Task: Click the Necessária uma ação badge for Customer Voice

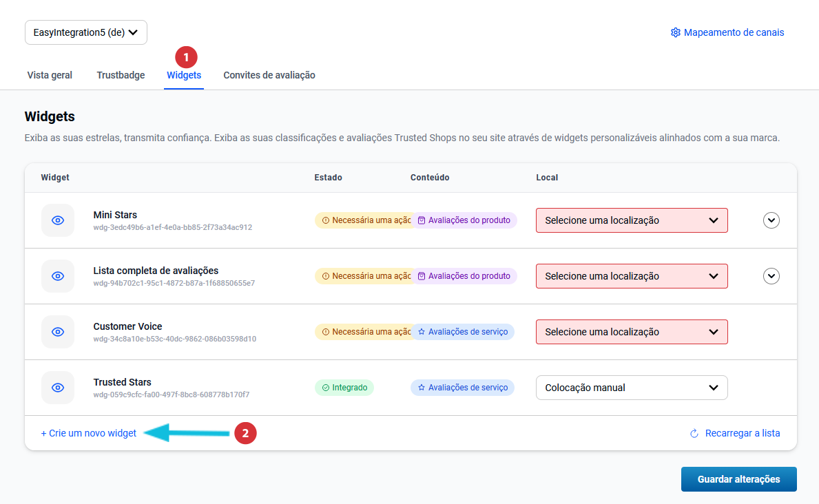Action: pos(364,332)
